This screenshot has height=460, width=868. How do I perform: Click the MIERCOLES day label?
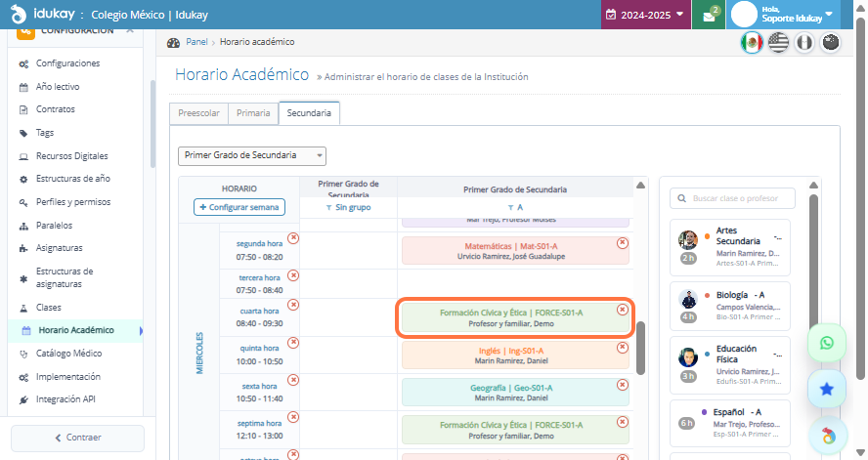[199, 354]
